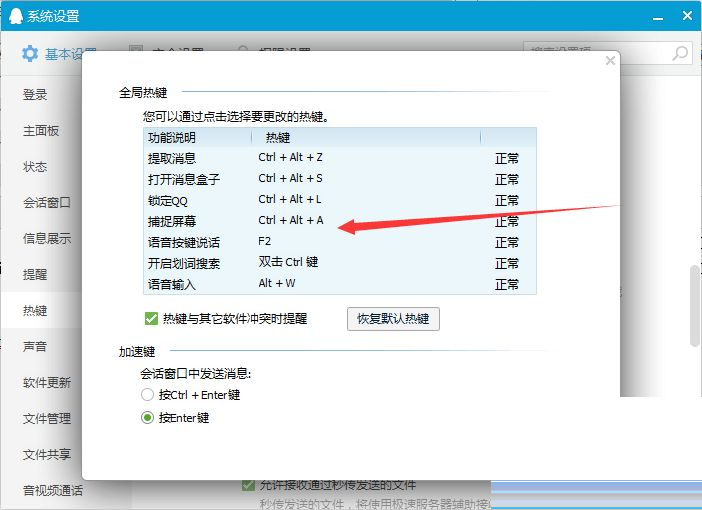
Task: Select 信息展示 in the sidebar
Action: pyautogui.click(x=47, y=238)
